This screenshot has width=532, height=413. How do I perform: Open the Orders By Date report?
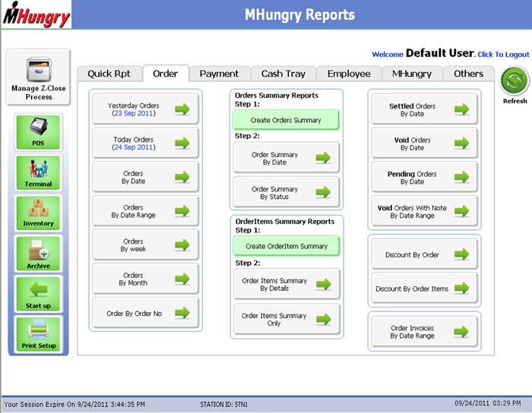(146, 177)
